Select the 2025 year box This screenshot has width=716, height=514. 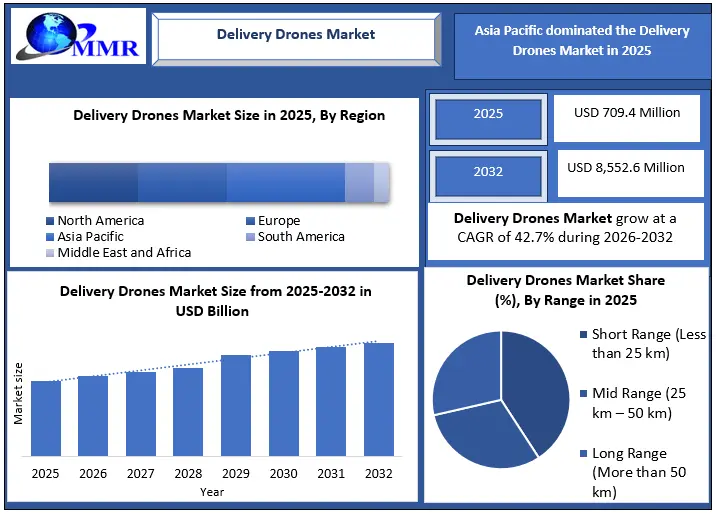pyautogui.click(x=488, y=115)
